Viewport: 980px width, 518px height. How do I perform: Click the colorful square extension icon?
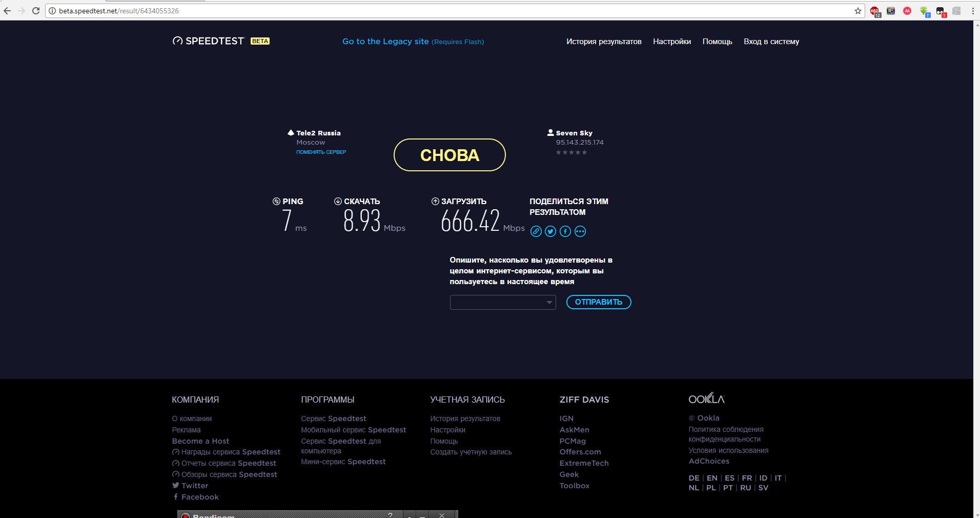891,11
